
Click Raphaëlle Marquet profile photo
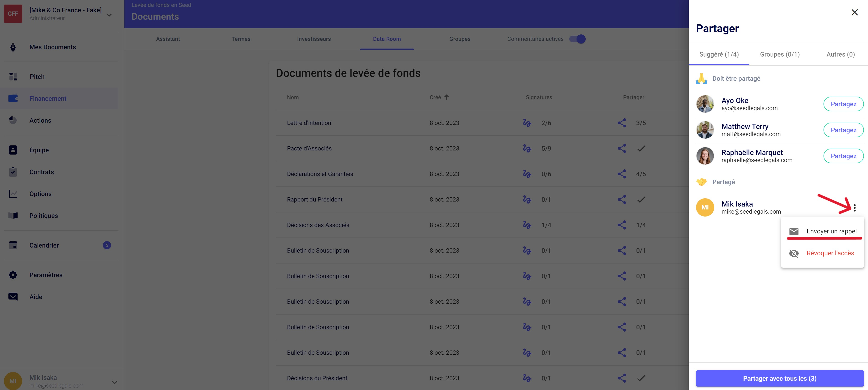point(705,156)
